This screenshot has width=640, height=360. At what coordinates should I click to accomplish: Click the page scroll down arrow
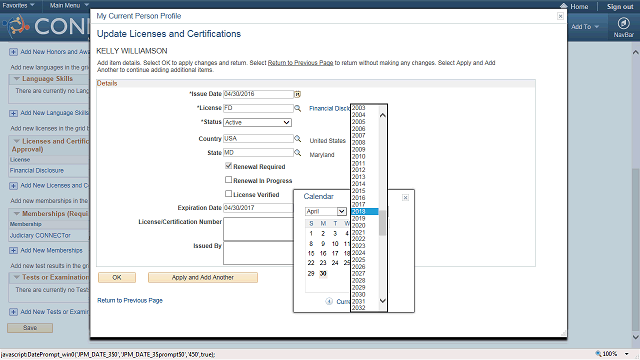(x=636, y=337)
